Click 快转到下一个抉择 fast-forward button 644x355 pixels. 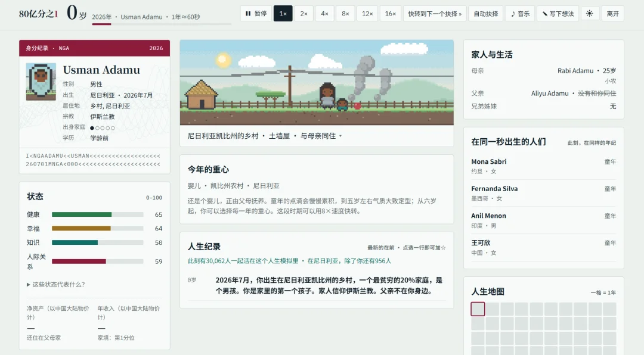[x=435, y=14]
